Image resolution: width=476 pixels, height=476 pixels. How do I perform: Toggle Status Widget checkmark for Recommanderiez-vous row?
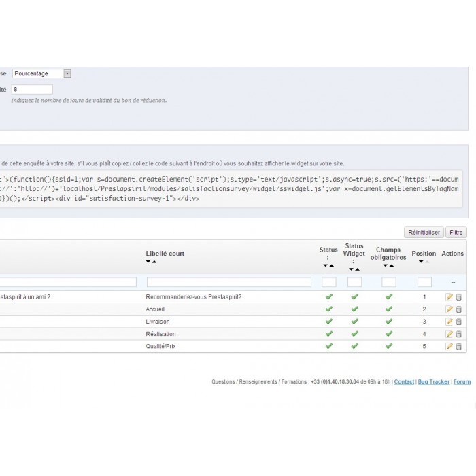354,296
